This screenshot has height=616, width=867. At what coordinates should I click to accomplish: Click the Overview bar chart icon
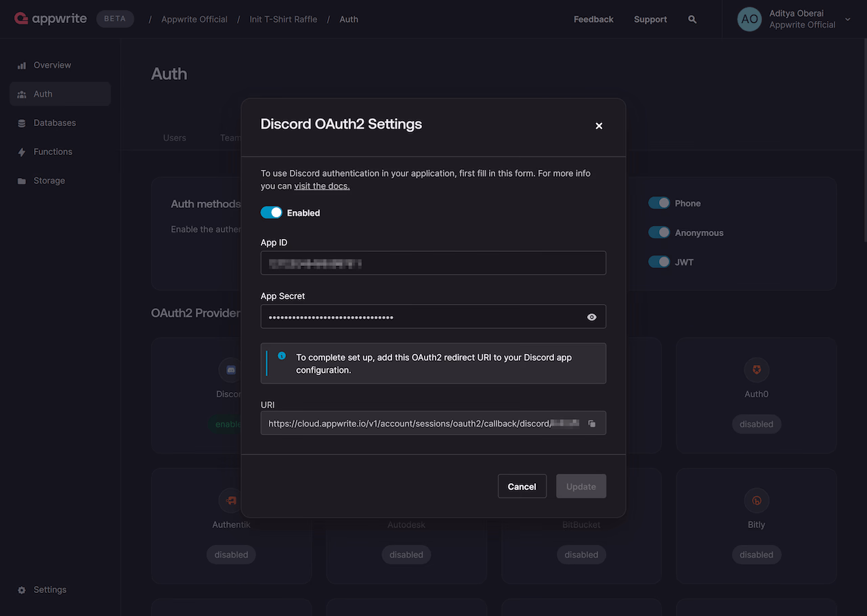pos(22,66)
